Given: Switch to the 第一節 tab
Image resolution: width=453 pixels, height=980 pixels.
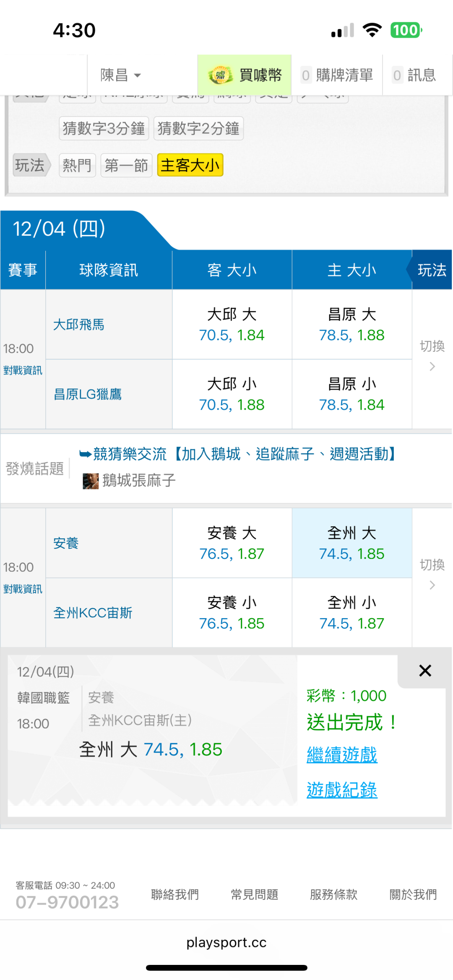Looking at the screenshot, I should point(126,165).
